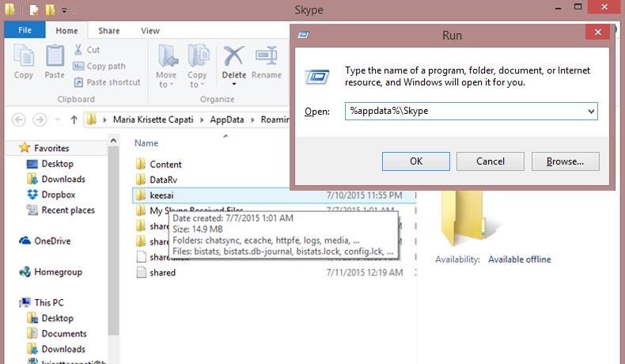Image resolution: width=625 pixels, height=364 pixels.
Task: Click AppData breadcrumb in address bar
Action: (227, 119)
